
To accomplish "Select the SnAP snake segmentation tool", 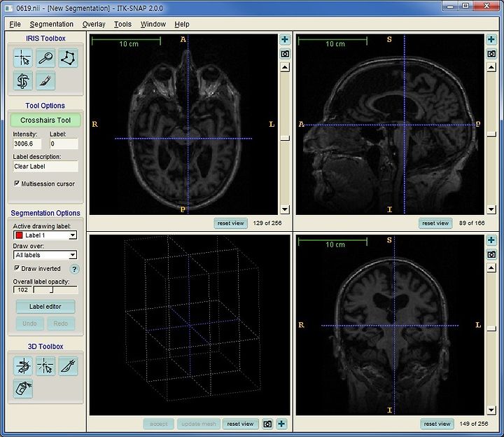I will click(x=23, y=81).
